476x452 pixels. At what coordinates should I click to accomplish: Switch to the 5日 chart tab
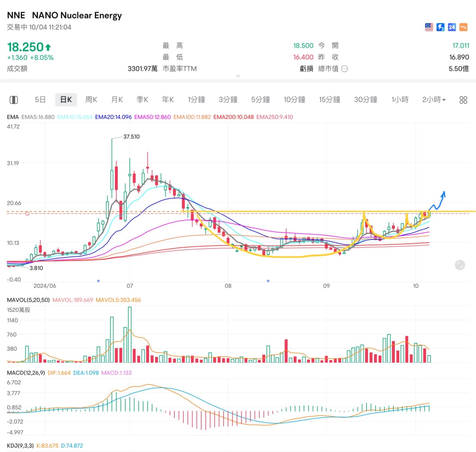pos(40,100)
